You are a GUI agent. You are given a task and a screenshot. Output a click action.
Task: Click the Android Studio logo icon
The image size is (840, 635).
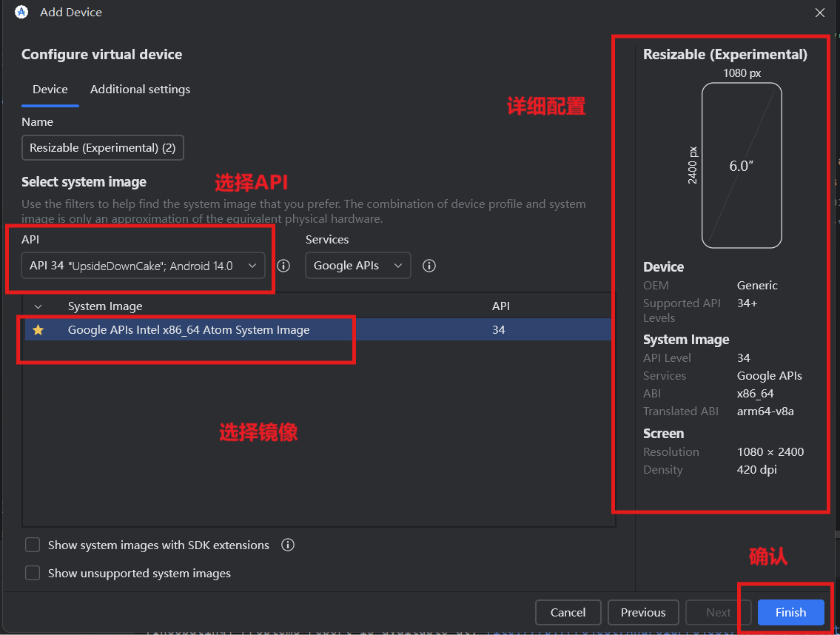point(21,12)
